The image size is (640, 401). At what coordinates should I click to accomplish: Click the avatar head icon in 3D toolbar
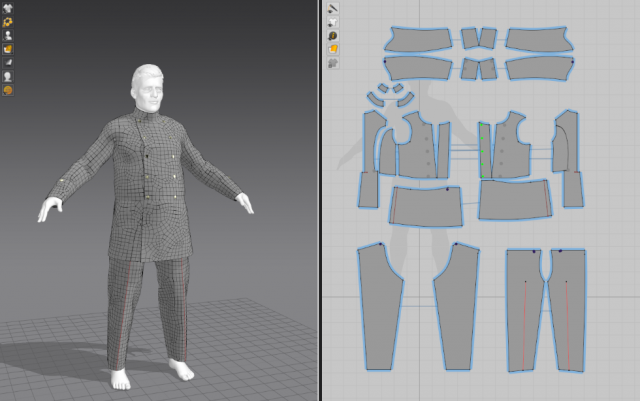pyautogui.click(x=8, y=76)
